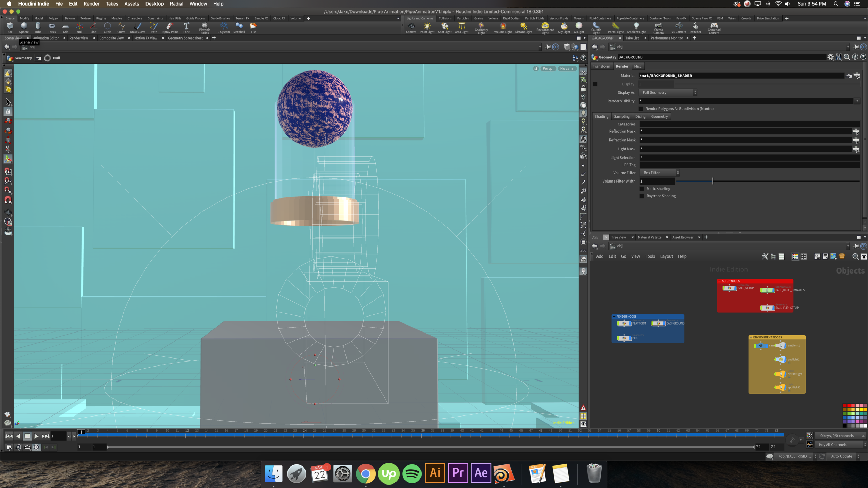Open the Layout menu in network editor
The image size is (868, 488).
pos(666,256)
